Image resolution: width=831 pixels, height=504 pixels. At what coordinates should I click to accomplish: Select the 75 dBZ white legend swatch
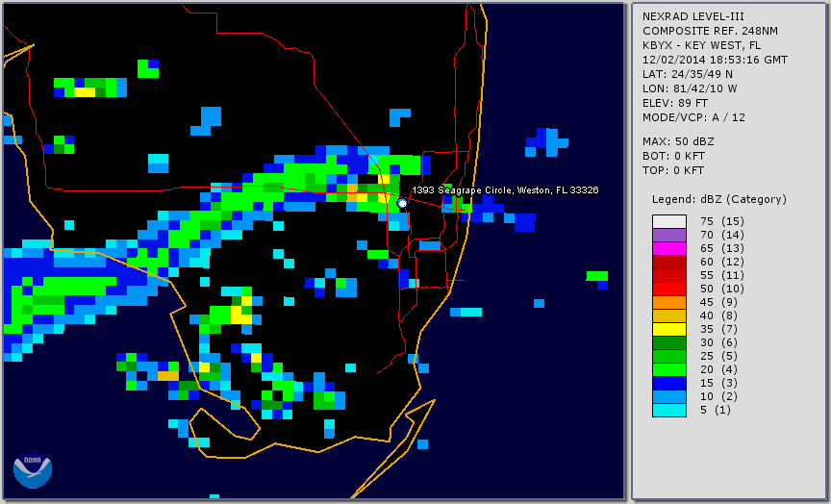coord(669,221)
